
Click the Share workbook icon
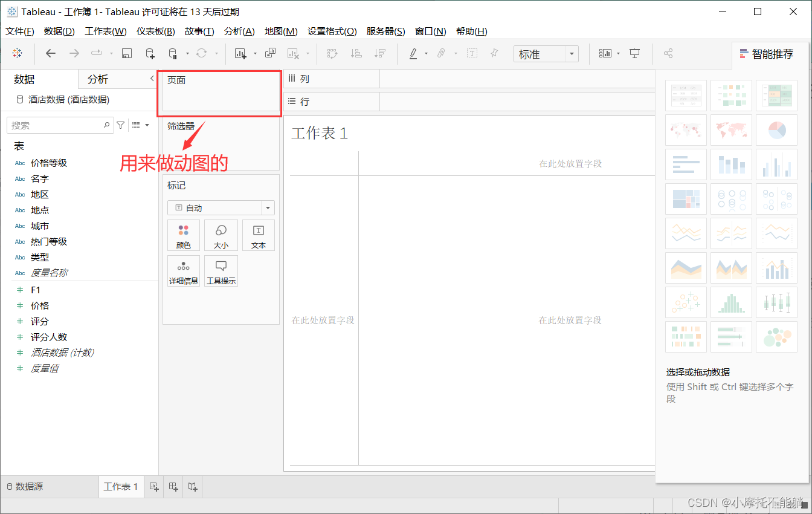668,53
